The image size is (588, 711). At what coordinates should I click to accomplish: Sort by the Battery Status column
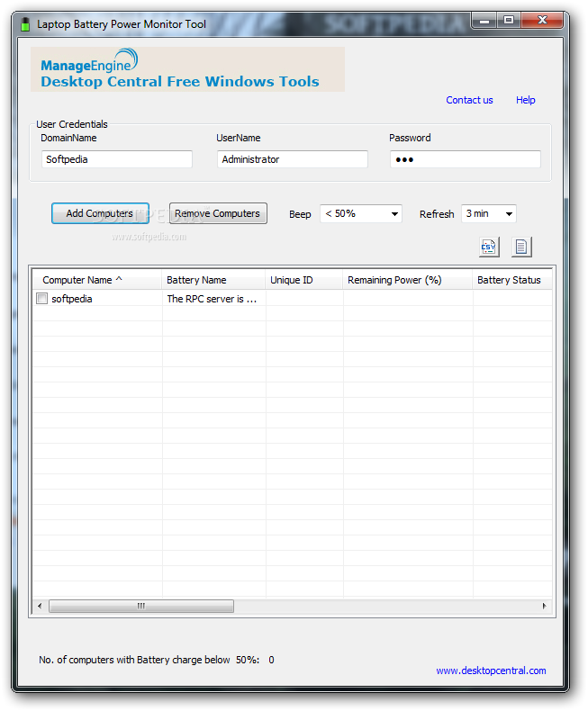(512, 280)
